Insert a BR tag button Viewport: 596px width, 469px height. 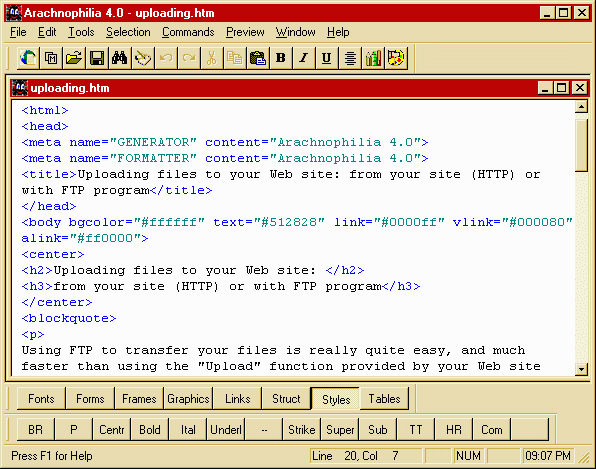pyautogui.click(x=35, y=430)
